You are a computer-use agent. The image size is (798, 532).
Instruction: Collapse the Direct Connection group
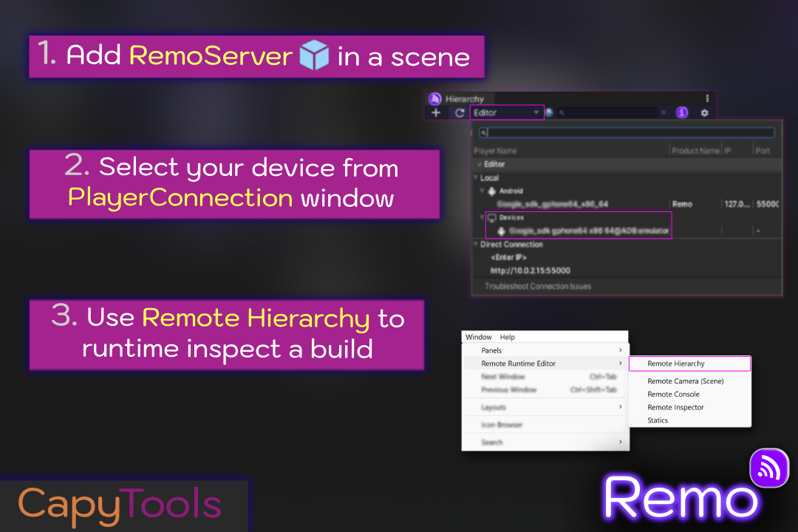476,245
